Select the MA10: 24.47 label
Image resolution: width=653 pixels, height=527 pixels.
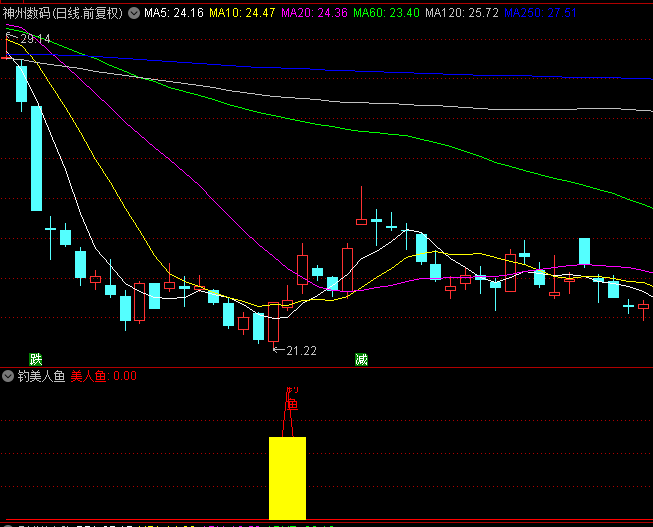click(x=242, y=13)
